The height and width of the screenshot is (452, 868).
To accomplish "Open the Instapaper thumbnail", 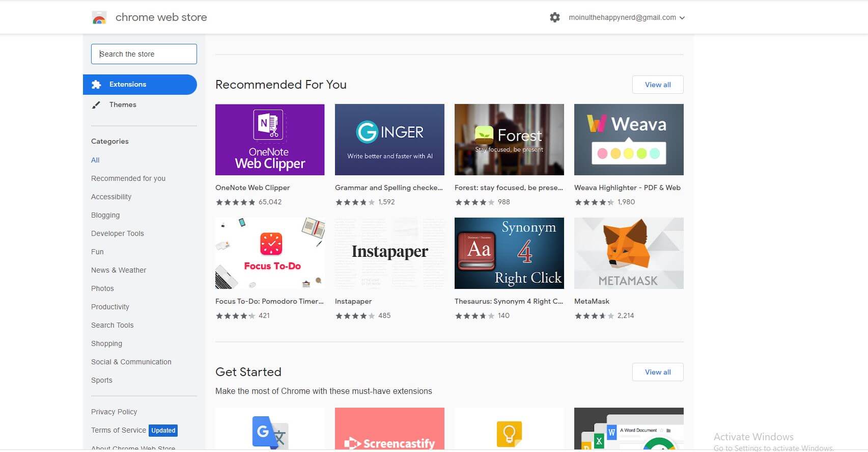I will tap(389, 253).
